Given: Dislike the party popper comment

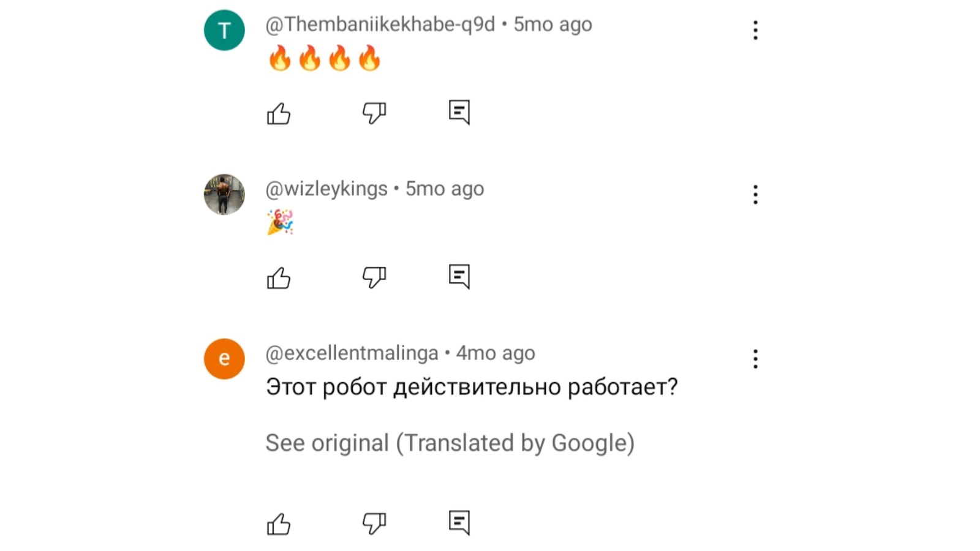Looking at the screenshot, I should pyautogui.click(x=374, y=277).
